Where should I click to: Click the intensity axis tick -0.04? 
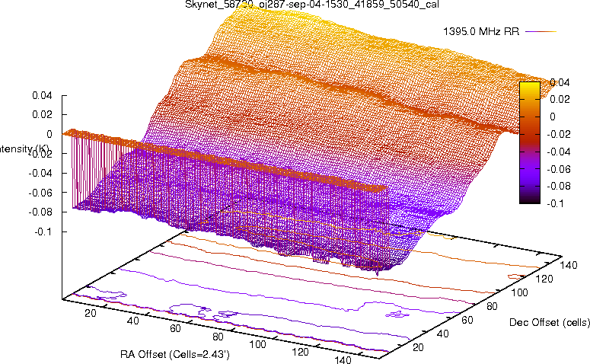(40, 173)
